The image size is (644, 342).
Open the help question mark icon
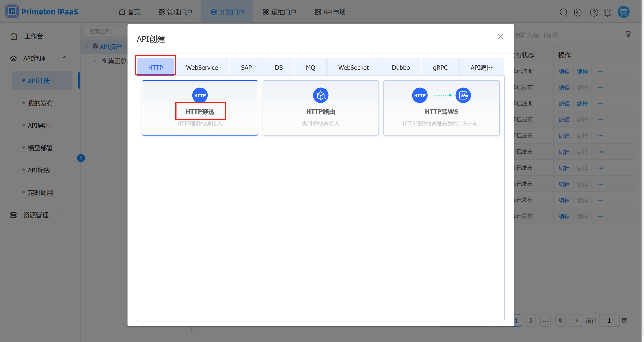pyautogui.click(x=594, y=12)
